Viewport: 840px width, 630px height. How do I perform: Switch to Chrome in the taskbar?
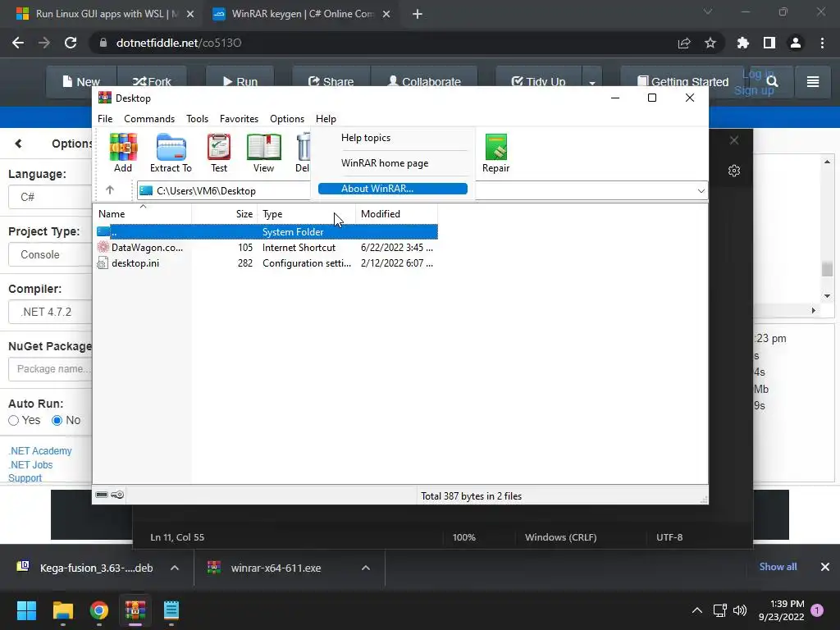point(99,610)
